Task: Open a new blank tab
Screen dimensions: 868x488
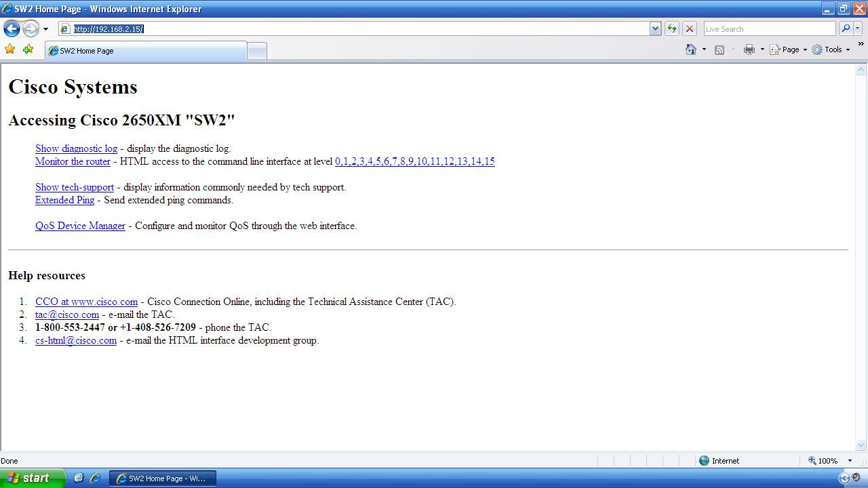Action: click(257, 51)
